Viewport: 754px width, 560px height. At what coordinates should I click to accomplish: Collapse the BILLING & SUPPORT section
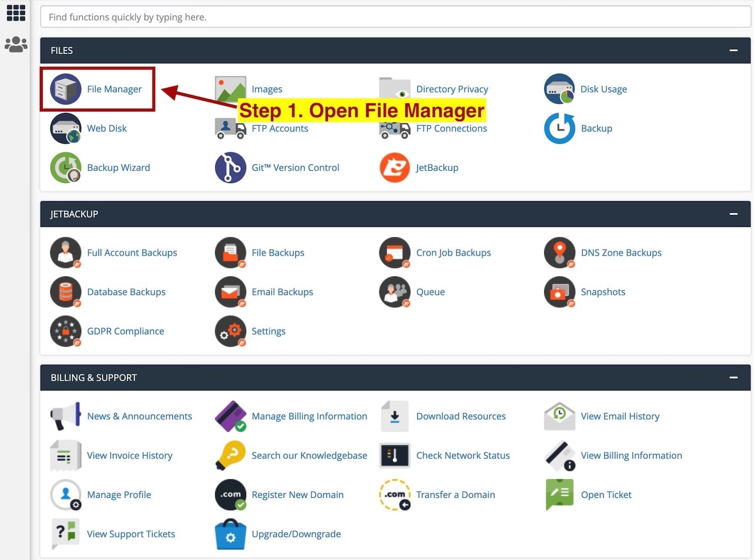tap(733, 378)
